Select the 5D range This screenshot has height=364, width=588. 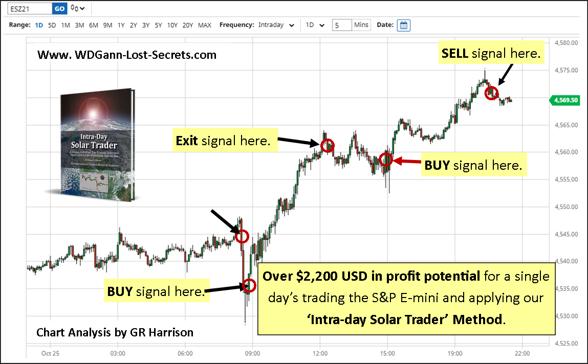(x=52, y=25)
